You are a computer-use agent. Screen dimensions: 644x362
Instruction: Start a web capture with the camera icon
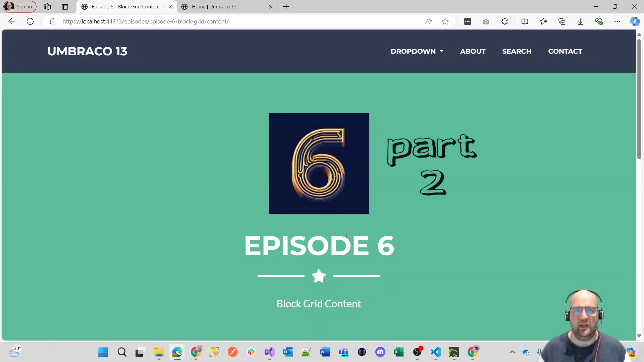point(486,21)
